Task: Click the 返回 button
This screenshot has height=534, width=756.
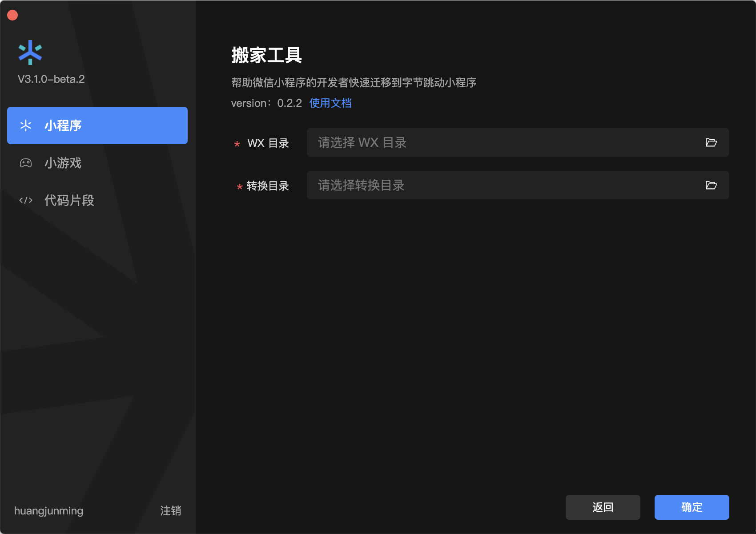Action: coord(603,507)
